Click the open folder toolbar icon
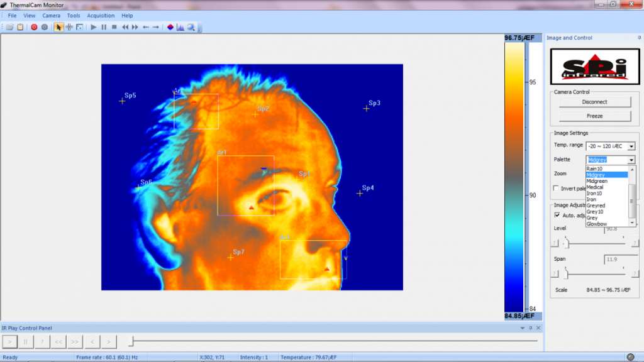 click(9, 27)
